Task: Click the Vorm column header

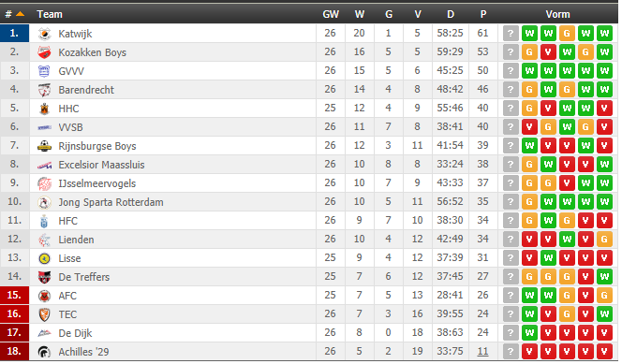Action: click(557, 14)
